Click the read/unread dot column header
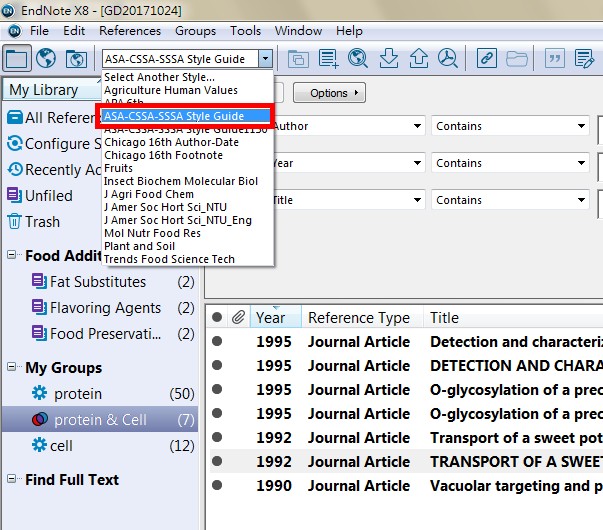603x530 pixels. click(217, 317)
